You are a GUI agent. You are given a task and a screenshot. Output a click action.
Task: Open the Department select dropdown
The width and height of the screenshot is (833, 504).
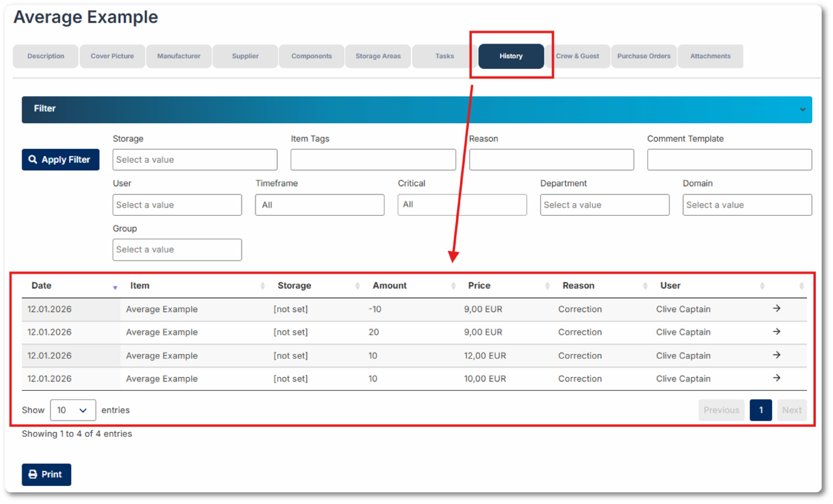pyautogui.click(x=605, y=205)
